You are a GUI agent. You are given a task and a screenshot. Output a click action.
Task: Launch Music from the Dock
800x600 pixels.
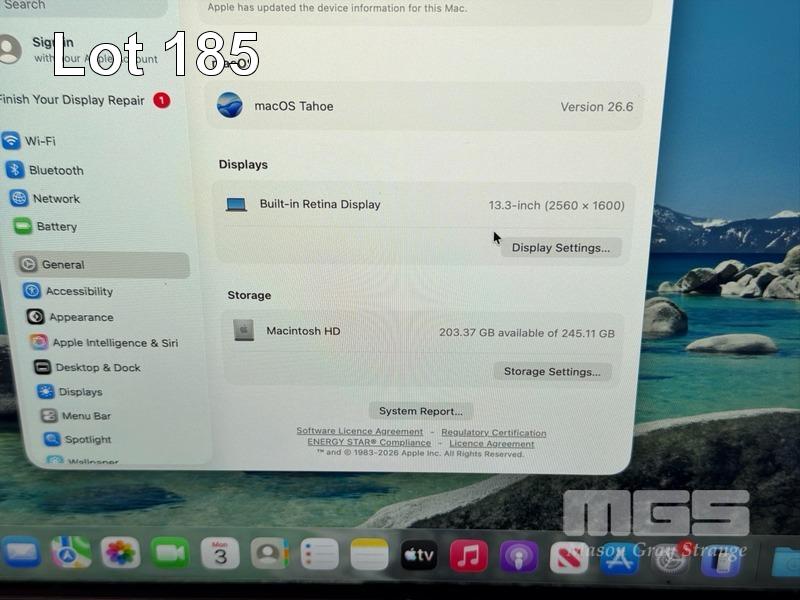[x=468, y=555]
